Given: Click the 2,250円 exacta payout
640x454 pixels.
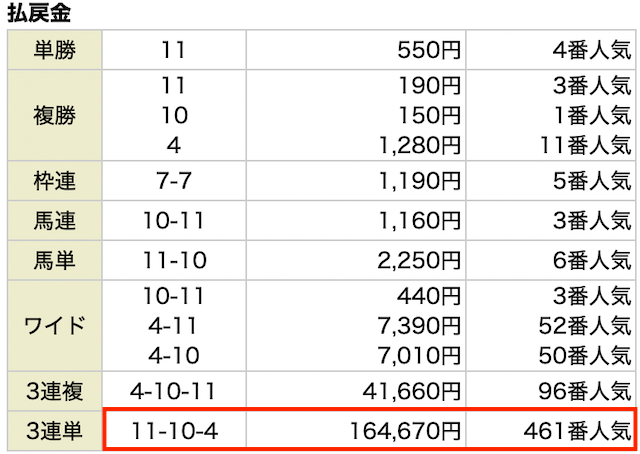Looking at the screenshot, I should coord(419,260).
